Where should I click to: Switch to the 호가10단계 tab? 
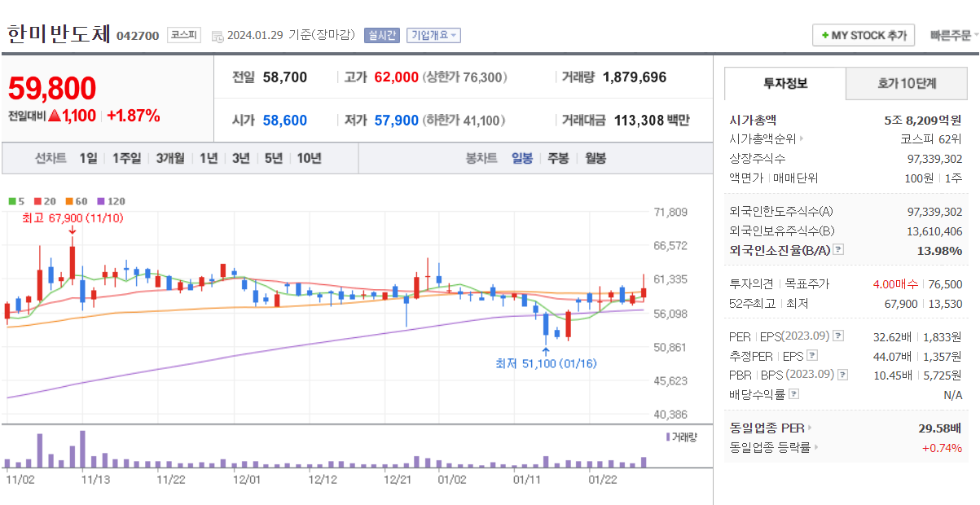pyautogui.click(x=907, y=84)
